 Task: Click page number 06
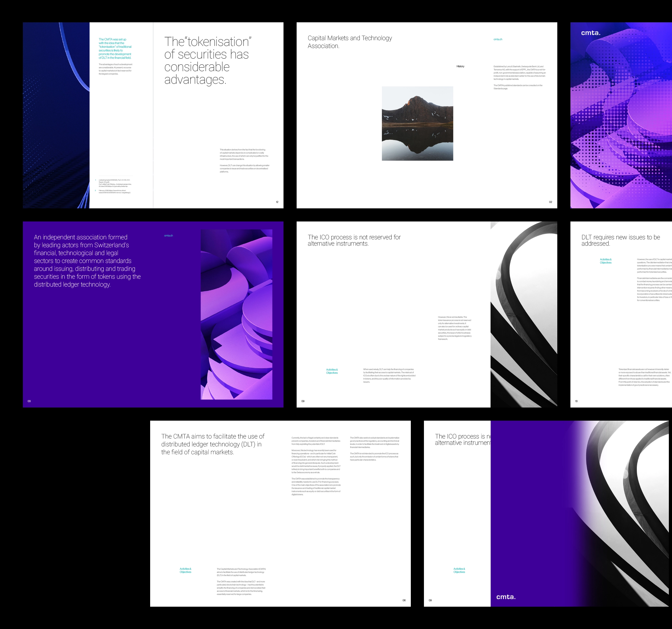point(404,600)
